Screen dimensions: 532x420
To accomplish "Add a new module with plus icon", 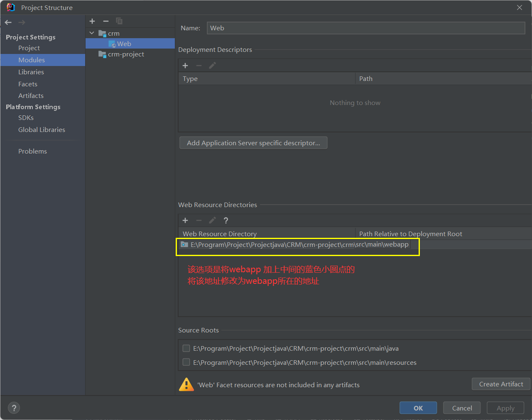I will pos(92,21).
